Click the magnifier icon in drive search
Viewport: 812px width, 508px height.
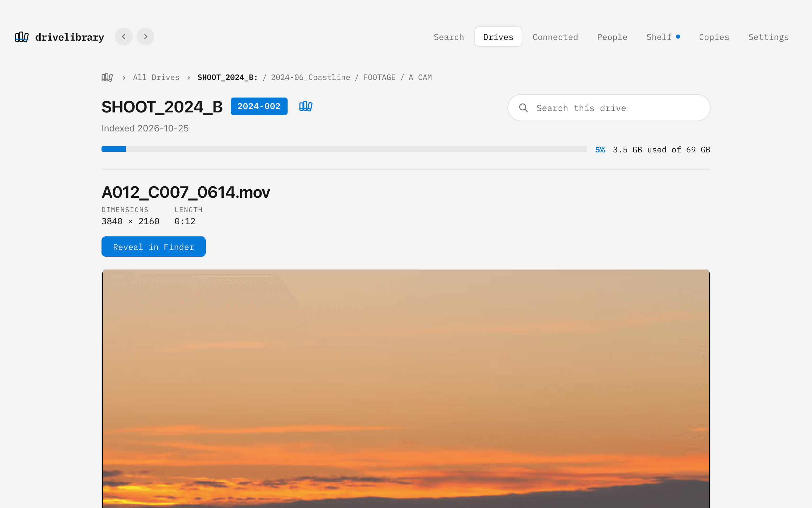[x=523, y=108]
